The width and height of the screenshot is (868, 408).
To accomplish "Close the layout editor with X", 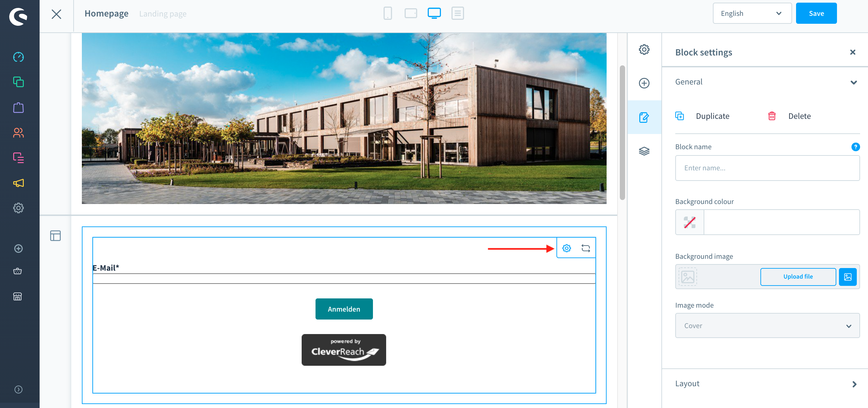I will (56, 14).
